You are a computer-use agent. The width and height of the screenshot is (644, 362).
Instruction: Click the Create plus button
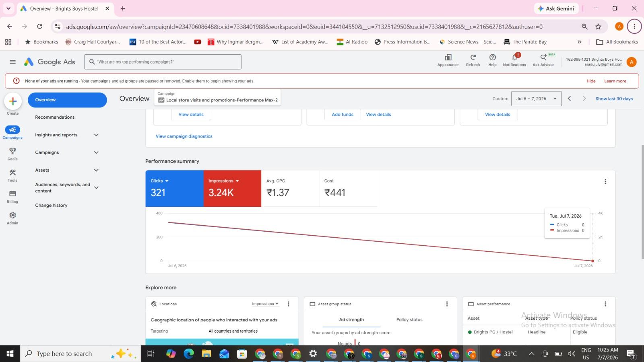(13, 101)
